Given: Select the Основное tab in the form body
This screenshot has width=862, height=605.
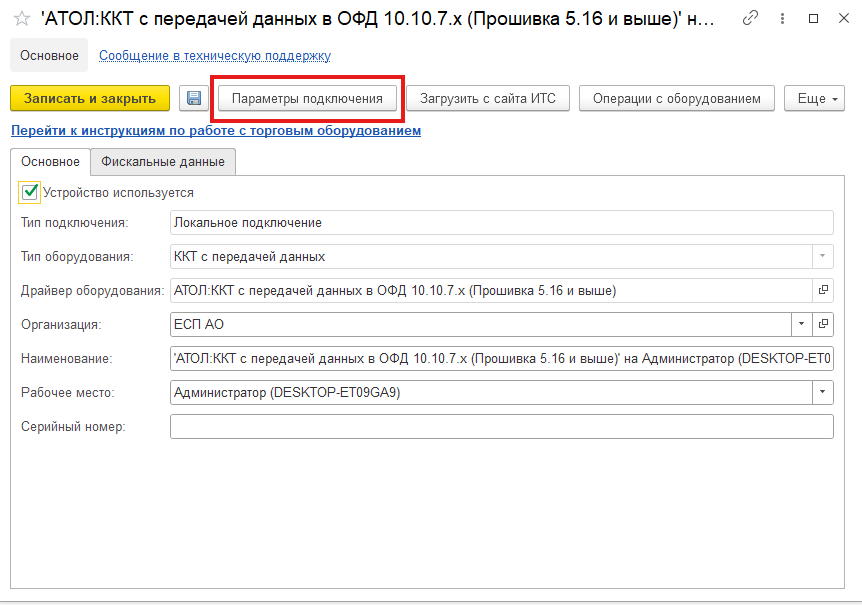Looking at the screenshot, I should coord(50,162).
